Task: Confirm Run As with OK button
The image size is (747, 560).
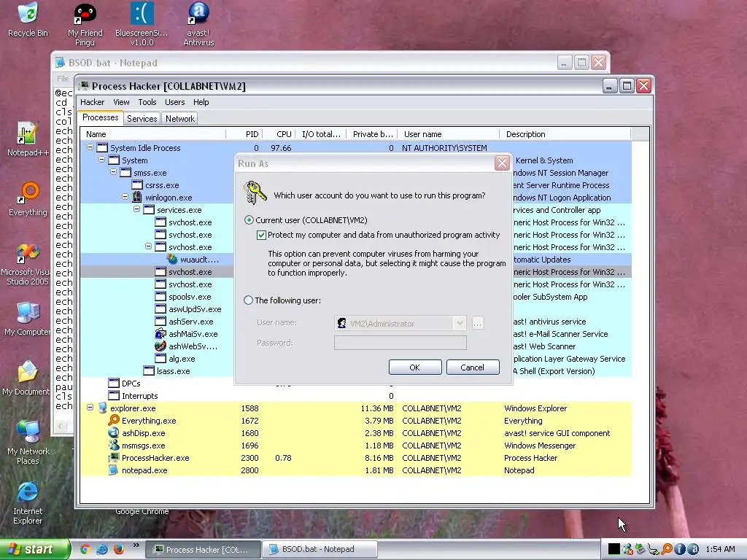Action: pos(415,367)
